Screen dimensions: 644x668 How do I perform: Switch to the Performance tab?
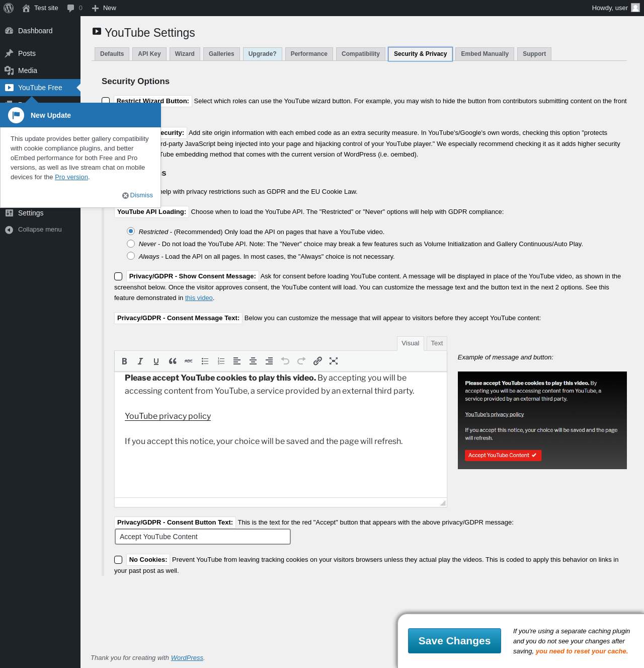point(309,54)
